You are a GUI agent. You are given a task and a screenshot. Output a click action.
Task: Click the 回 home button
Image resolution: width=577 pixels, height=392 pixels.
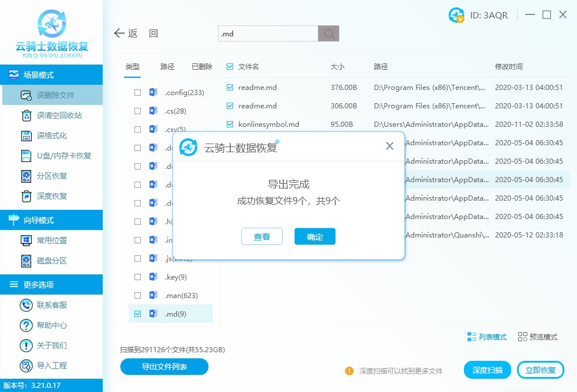coord(153,33)
